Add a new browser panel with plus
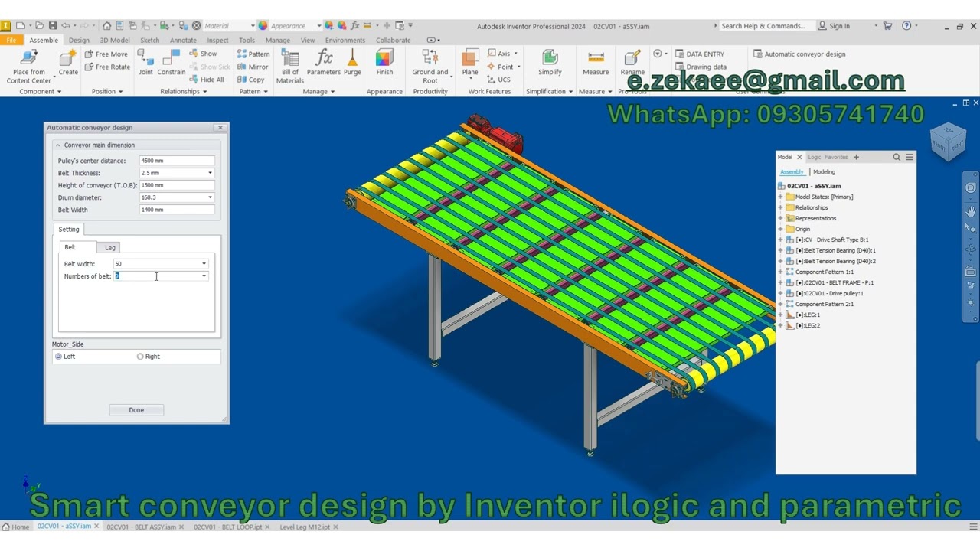The image size is (980, 551). tap(856, 157)
